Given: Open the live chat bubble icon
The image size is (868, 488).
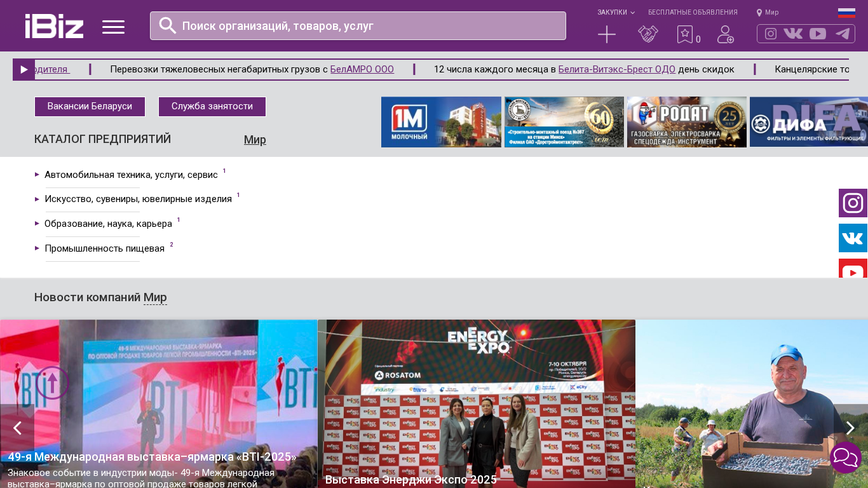Looking at the screenshot, I should tap(846, 457).
